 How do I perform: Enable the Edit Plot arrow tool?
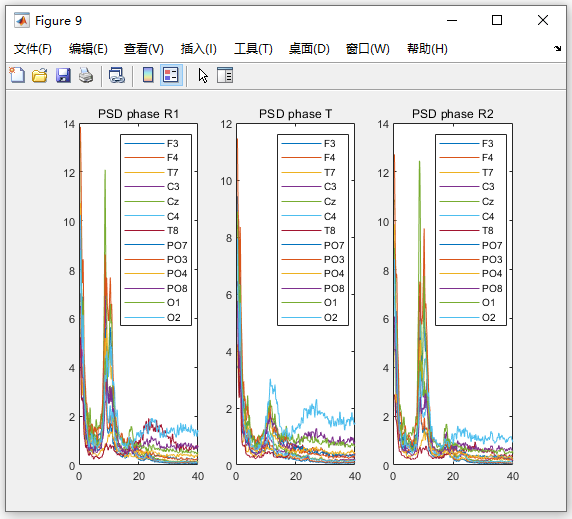(x=203, y=75)
